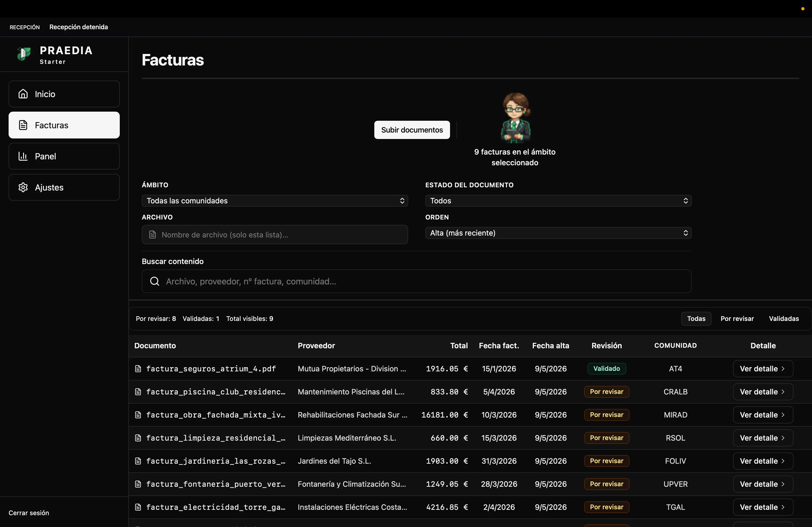
Task: Select the Por revisar filter tab
Action: click(x=737, y=319)
